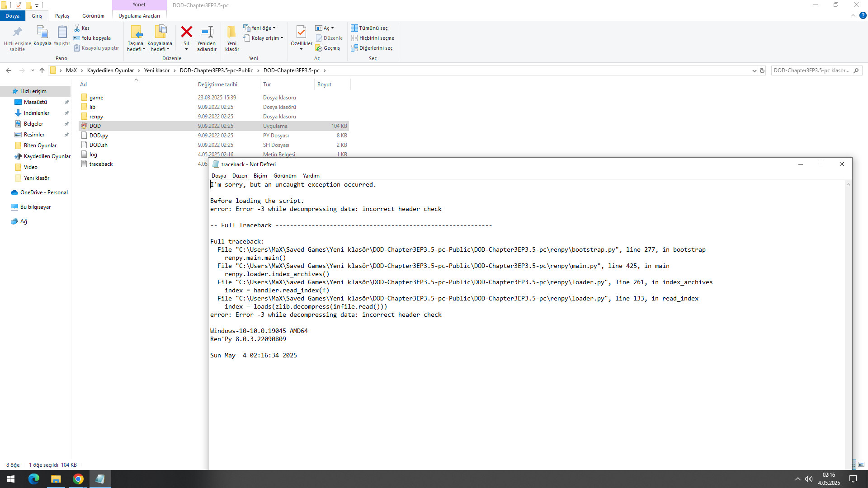Click Hiçbirini seçme deselect option

(373, 38)
